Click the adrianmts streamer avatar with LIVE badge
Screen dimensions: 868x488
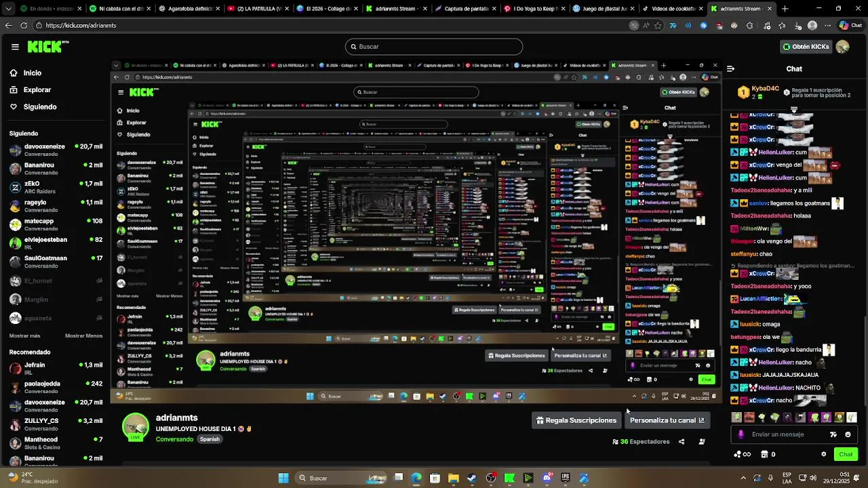pyautogui.click(x=136, y=428)
